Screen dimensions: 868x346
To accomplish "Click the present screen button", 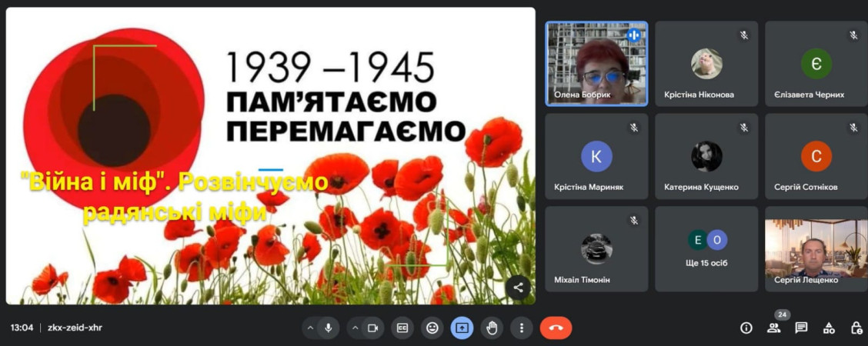I will pyautogui.click(x=462, y=328).
